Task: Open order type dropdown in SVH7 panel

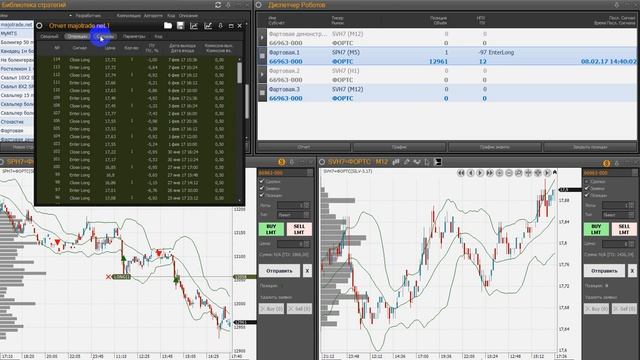Action: click(632, 215)
